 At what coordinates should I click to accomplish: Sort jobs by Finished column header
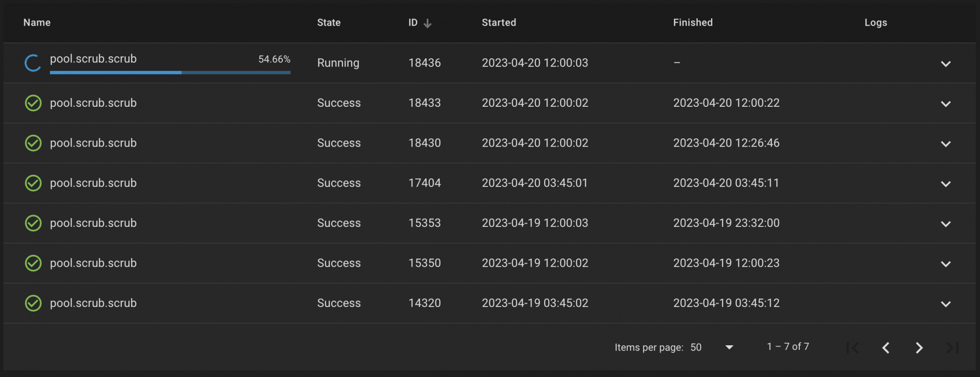point(693,22)
